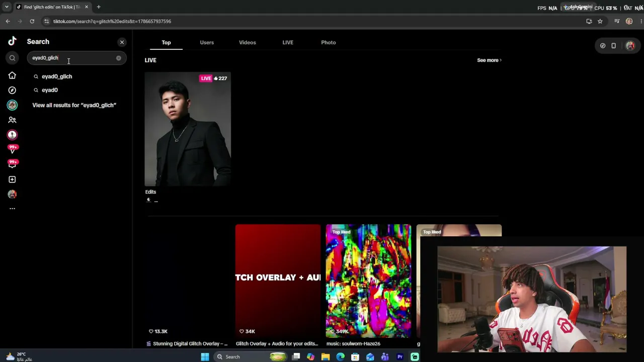Click the browser address bar URL
Image resolution: width=644 pixels, height=362 pixels.
point(112,21)
